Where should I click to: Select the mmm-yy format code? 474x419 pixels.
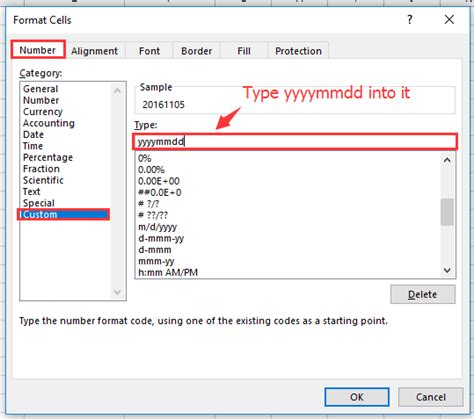[156, 261]
